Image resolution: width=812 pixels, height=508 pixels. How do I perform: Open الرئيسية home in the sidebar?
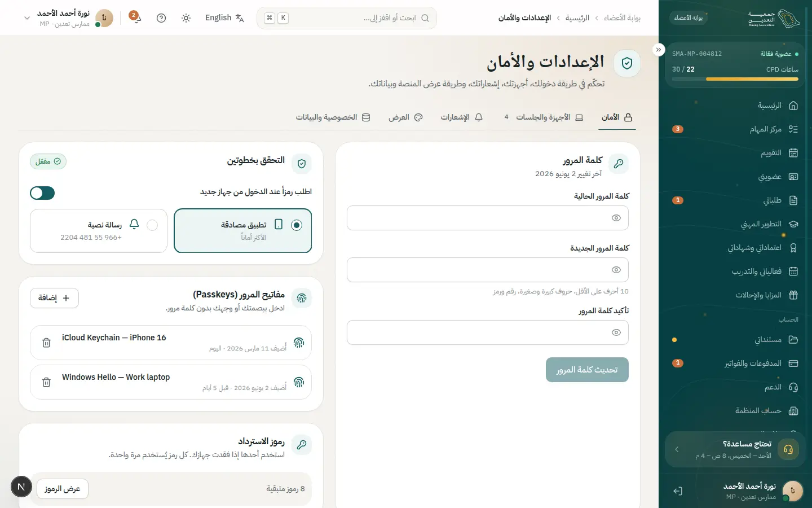click(x=735, y=106)
